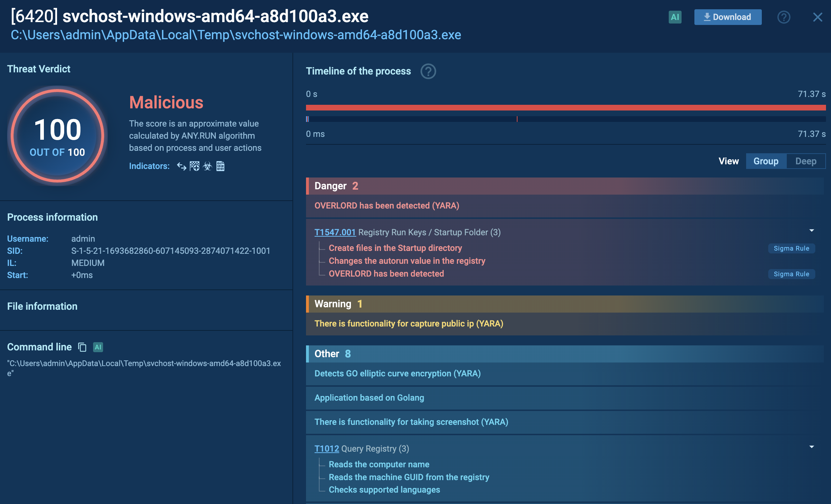This screenshot has height=504, width=831.
Task: Click the event marker at timeline start
Action: [307, 119]
